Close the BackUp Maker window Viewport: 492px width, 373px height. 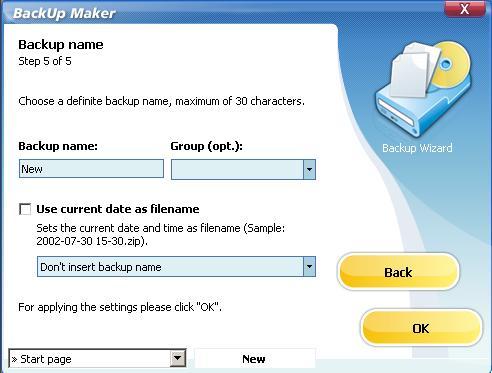point(465,9)
